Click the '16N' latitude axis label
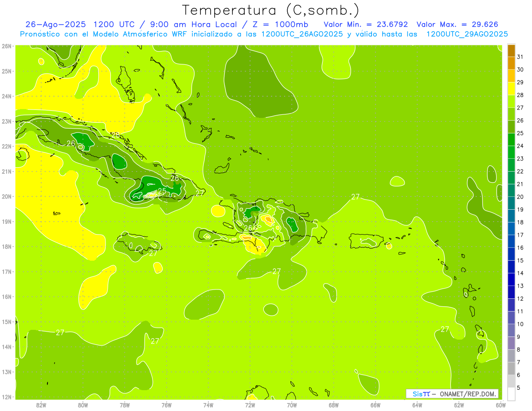 7,297
